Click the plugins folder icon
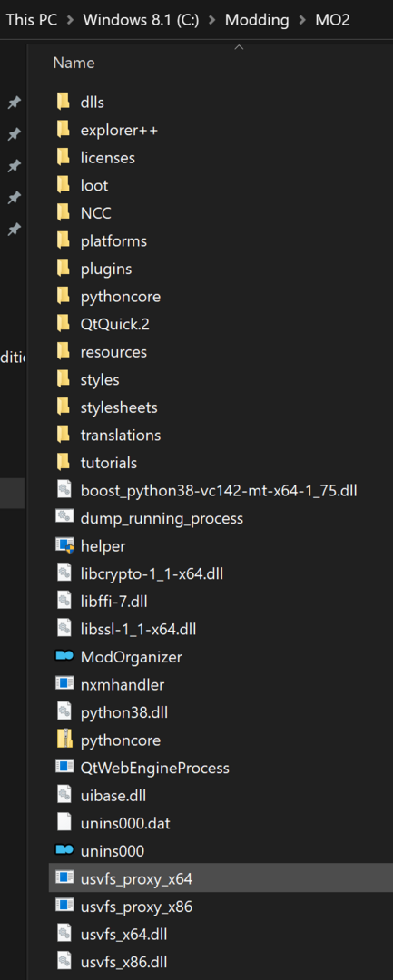The image size is (393, 980). (x=64, y=269)
